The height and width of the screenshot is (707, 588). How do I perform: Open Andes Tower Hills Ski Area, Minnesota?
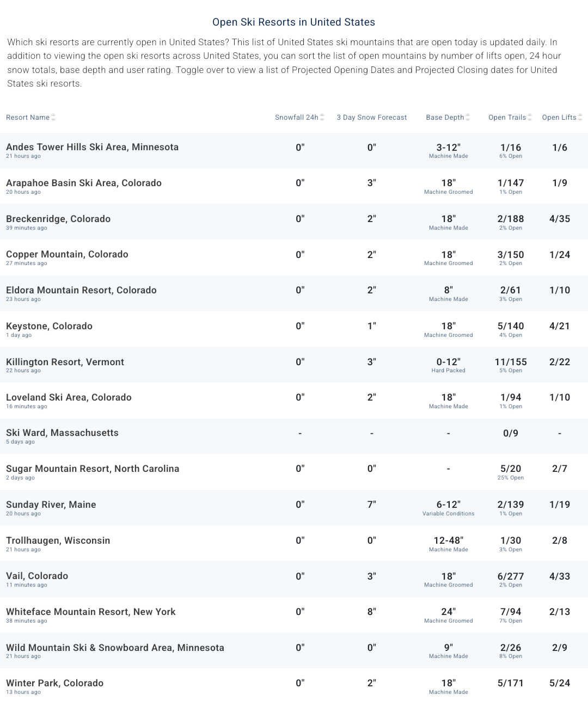click(92, 147)
